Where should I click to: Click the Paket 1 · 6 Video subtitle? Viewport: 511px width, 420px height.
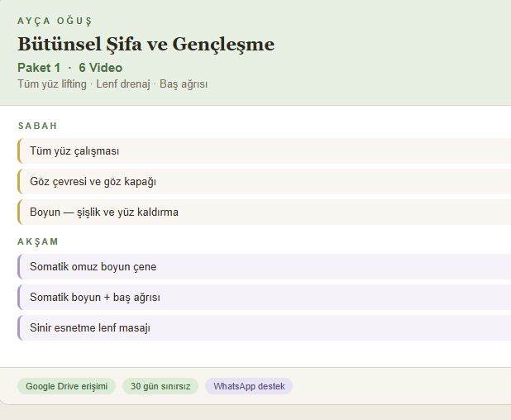(x=70, y=68)
